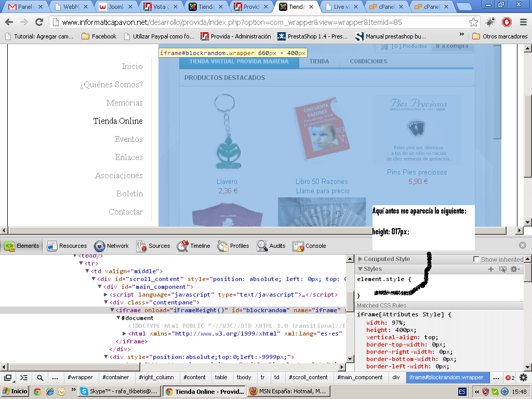Go back with browser back arrow
Image resolution: width=532 pixels, height=399 pixels.
[x=9, y=22]
